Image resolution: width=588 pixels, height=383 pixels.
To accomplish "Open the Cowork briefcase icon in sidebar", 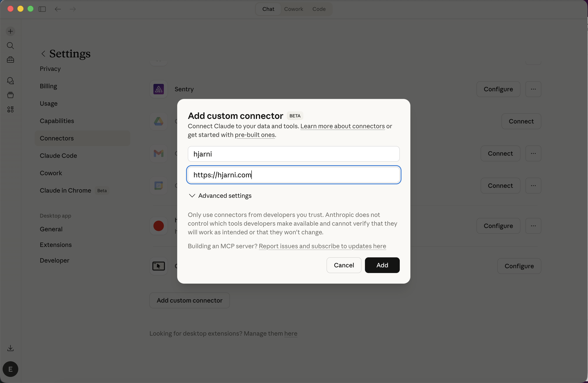I will click(x=10, y=60).
